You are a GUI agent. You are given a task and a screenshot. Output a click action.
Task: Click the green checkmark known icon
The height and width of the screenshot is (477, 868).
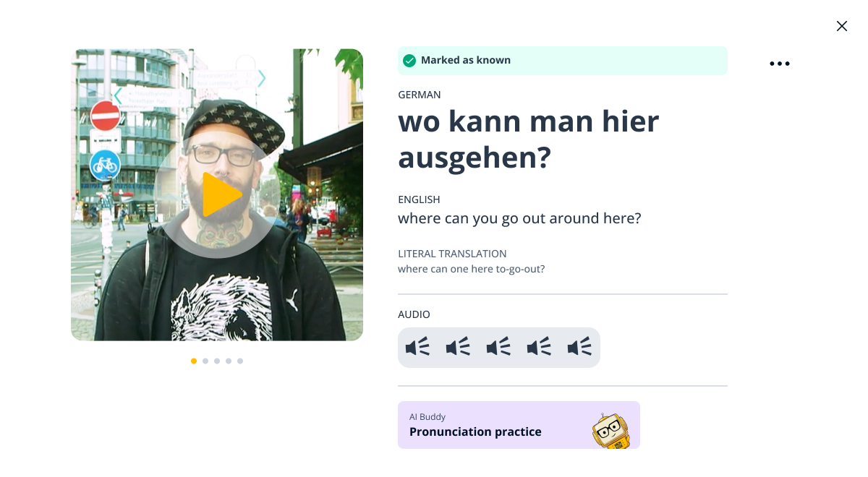409,61
